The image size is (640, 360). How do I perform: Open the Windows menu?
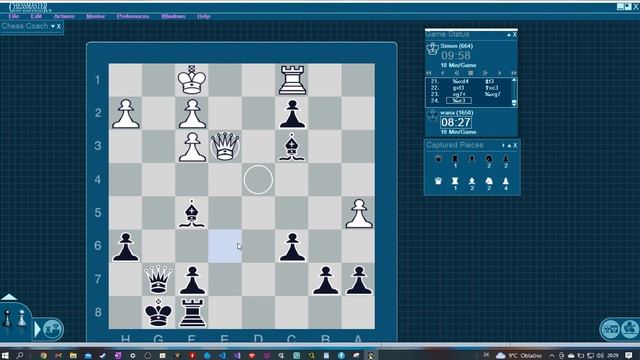pyautogui.click(x=173, y=16)
